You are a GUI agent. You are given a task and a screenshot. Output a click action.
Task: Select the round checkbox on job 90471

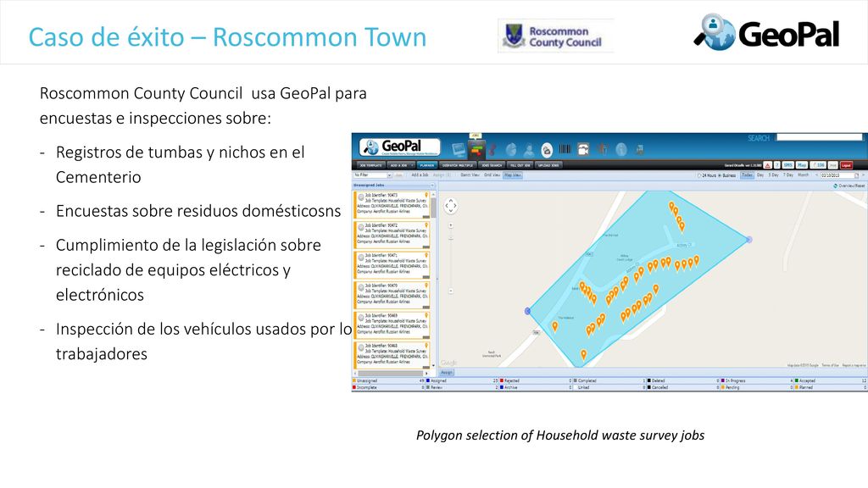361,258
